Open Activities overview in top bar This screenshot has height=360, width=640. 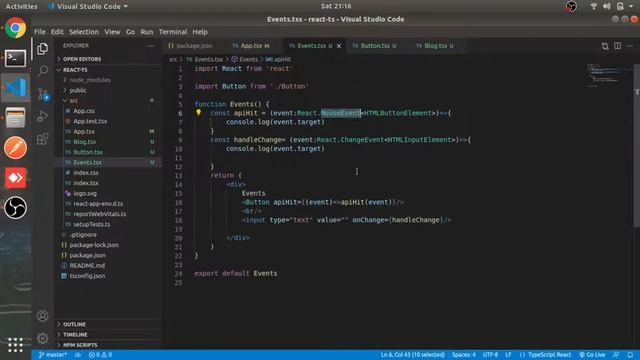(21, 6)
